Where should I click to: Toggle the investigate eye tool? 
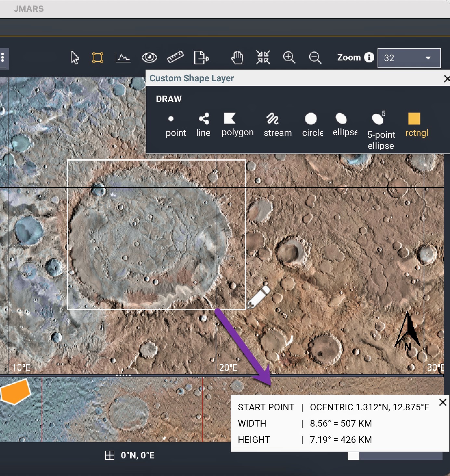(149, 58)
